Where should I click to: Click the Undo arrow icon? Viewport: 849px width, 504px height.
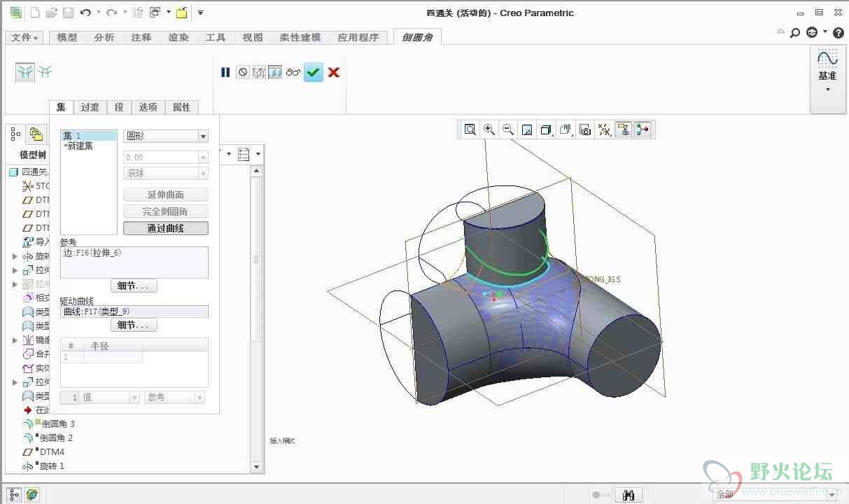(85, 13)
